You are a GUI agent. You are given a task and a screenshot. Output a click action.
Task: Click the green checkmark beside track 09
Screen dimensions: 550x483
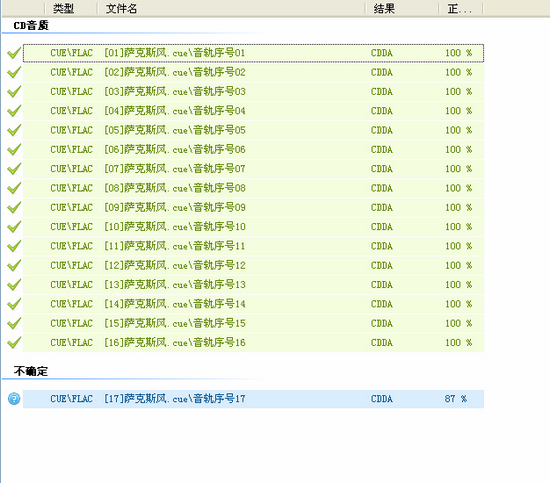click(14, 208)
